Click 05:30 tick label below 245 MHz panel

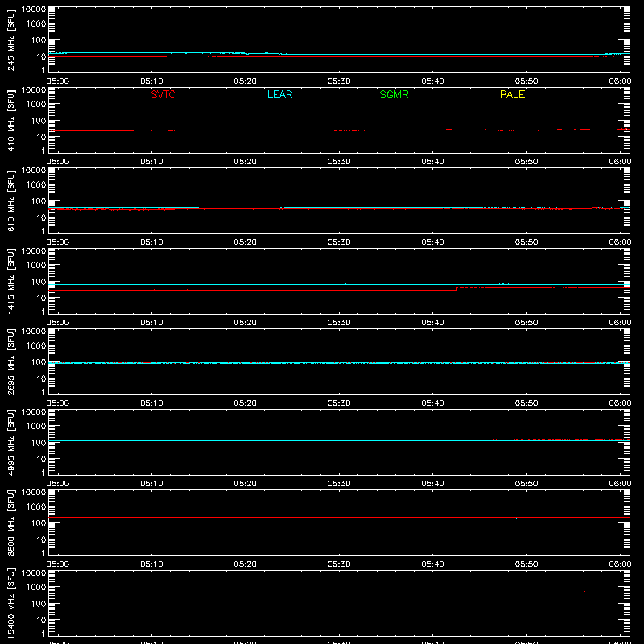[339, 81]
